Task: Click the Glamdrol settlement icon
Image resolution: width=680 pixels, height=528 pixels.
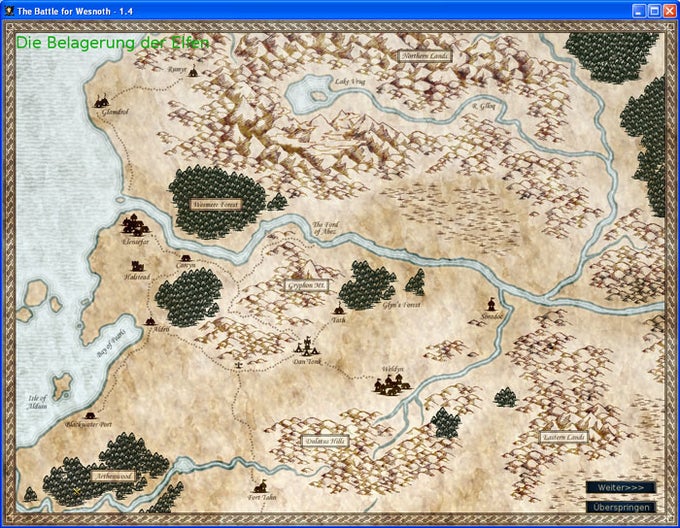Action: (101, 101)
